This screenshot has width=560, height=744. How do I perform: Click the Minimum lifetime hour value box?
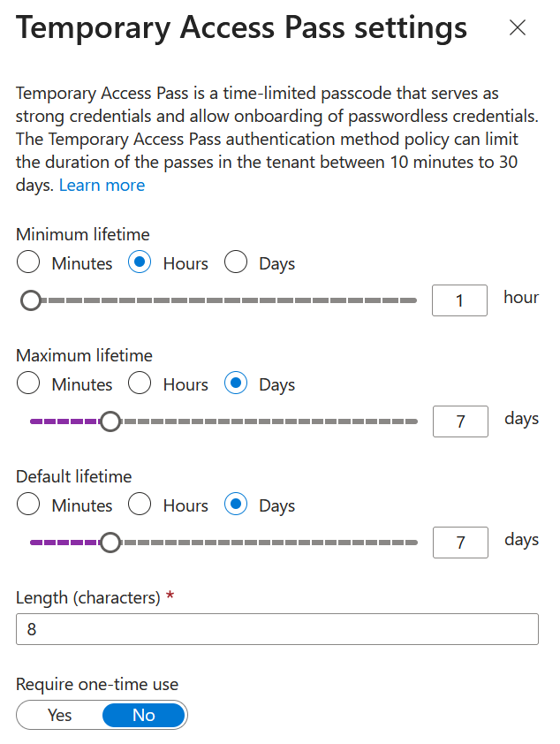pyautogui.click(x=459, y=300)
